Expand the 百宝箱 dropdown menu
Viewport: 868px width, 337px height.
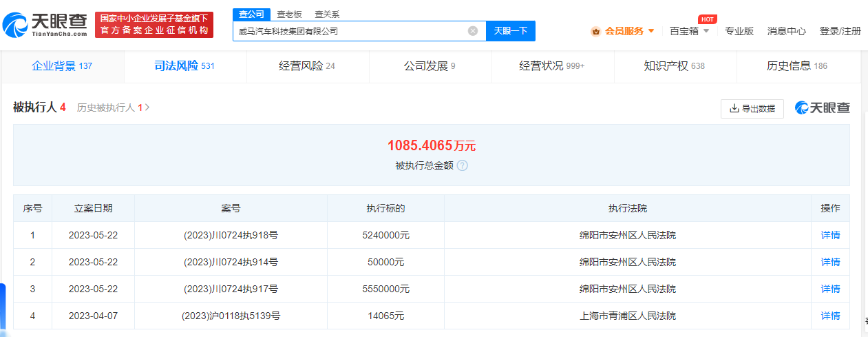click(x=690, y=31)
